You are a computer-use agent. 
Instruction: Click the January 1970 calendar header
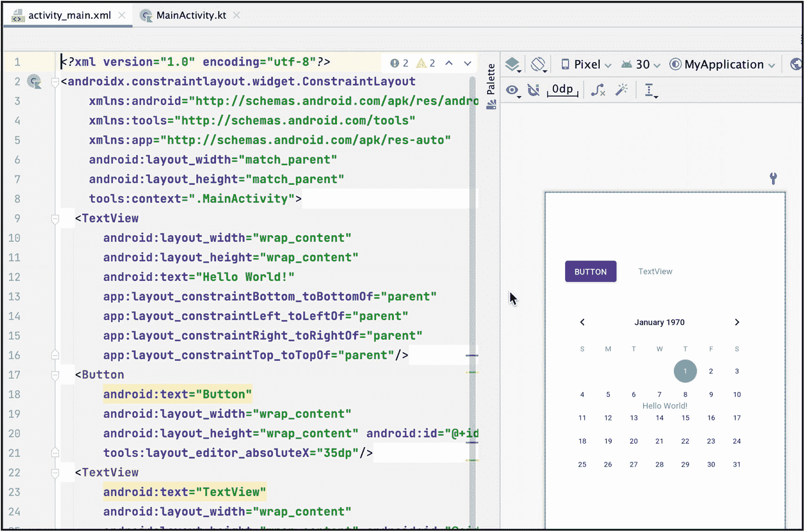click(659, 322)
